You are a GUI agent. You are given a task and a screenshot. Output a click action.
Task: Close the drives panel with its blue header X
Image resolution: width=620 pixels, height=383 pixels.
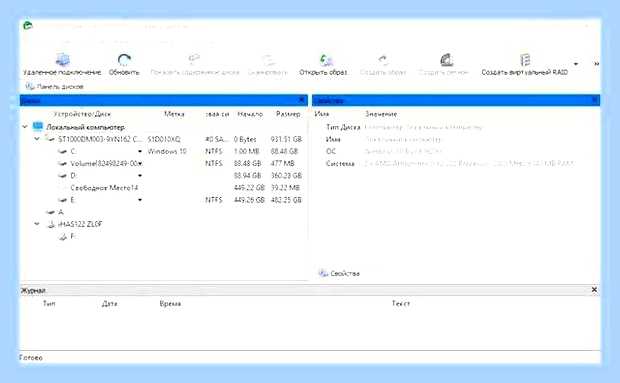(302, 100)
